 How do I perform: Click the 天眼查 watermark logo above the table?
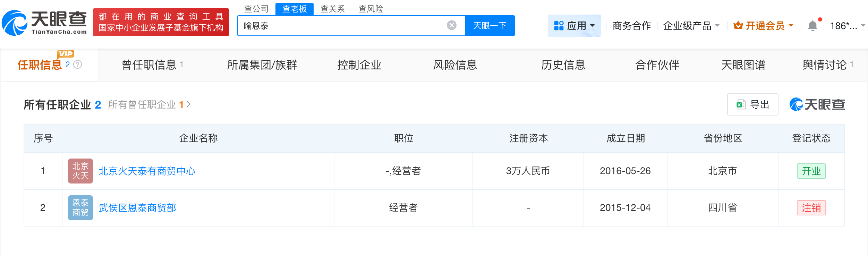click(817, 104)
